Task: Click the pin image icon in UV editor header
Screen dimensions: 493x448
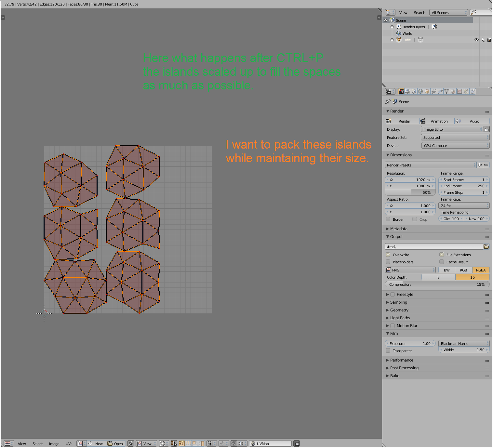Action: 131,443
